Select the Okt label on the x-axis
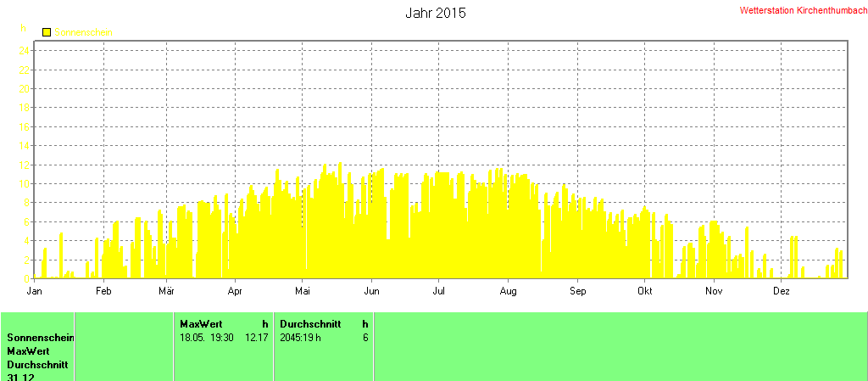868x381 pixels. tap(644, 291)
